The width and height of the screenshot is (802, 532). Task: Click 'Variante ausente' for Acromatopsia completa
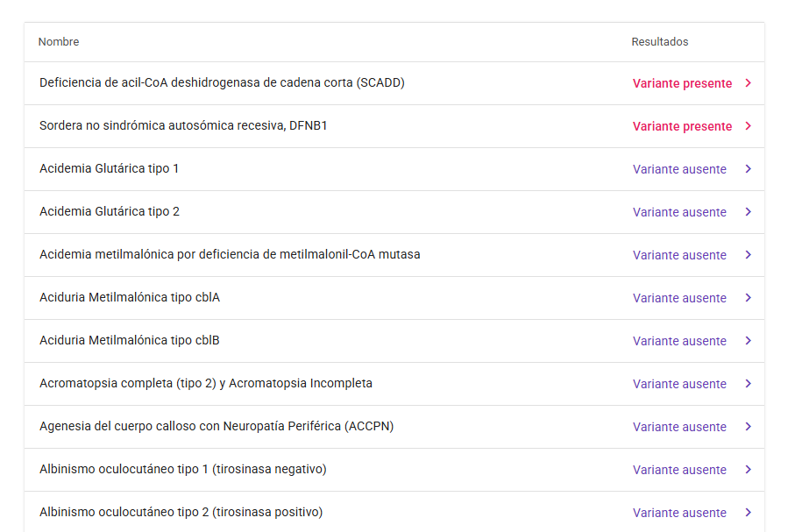coord(679,384)
